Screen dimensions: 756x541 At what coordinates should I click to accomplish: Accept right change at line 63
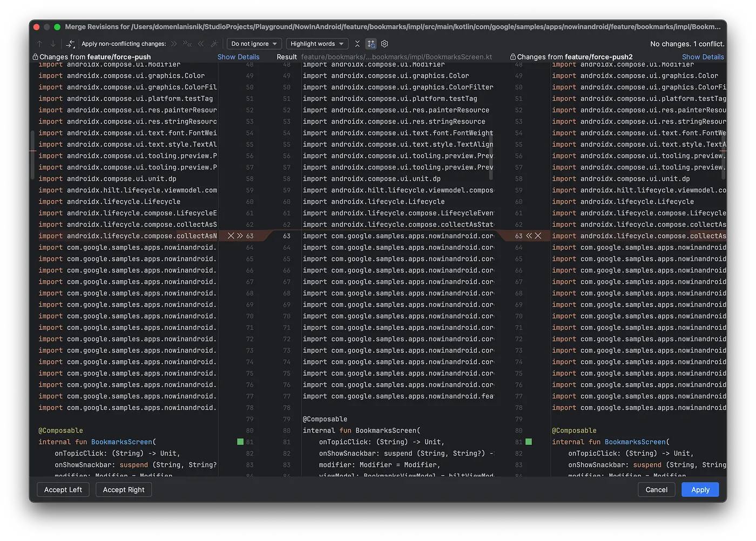pos(529,236)
